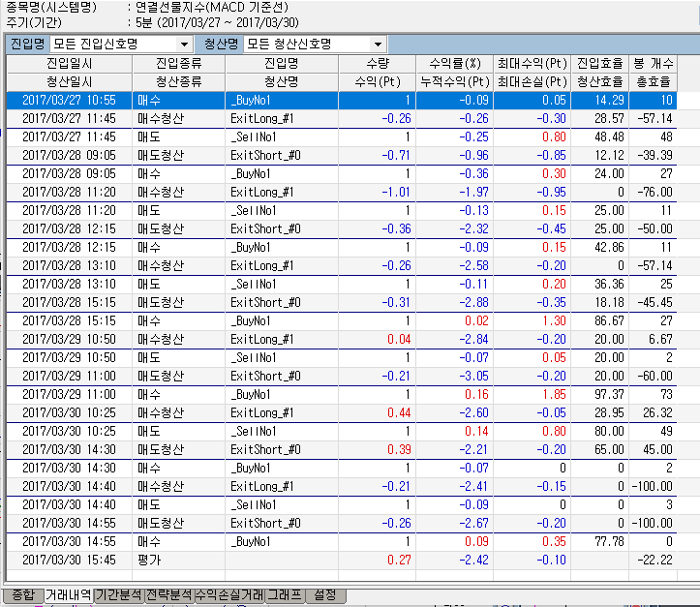Switch to the 기간분석 tab
Image resolution: width=700 pixels, height=607 pixels.
tap(119, 595)
